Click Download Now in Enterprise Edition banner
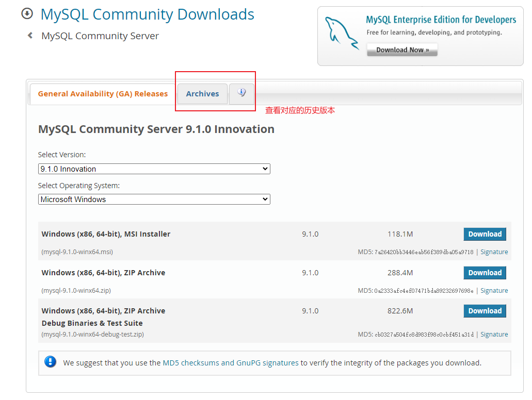Viewport: 532px width, 400px height. tap(402, 50)
